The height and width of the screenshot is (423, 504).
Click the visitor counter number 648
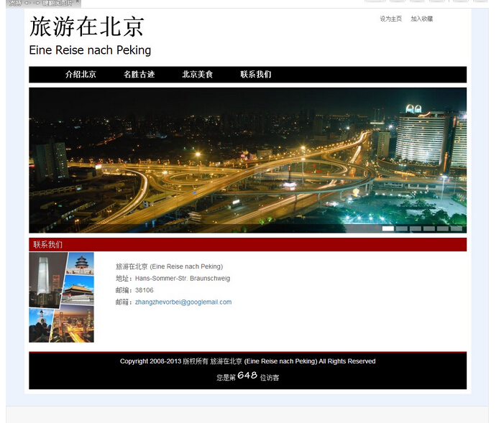pos(247,376)
